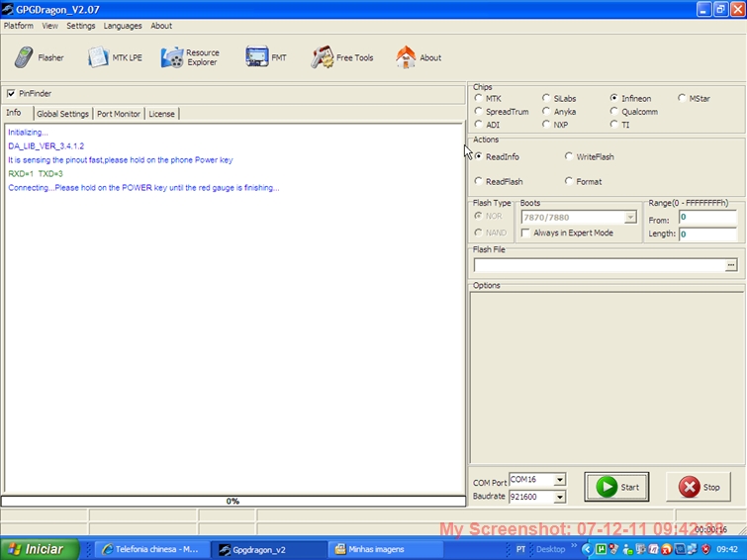Enable Always in Expert Mode
Image resolution: width=747 pixels, height=560 pixels.
pos(526,233)
